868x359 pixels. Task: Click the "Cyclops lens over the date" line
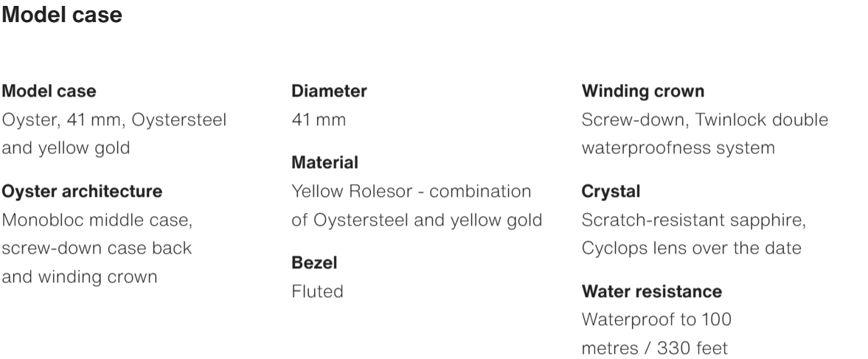(691, 248)
